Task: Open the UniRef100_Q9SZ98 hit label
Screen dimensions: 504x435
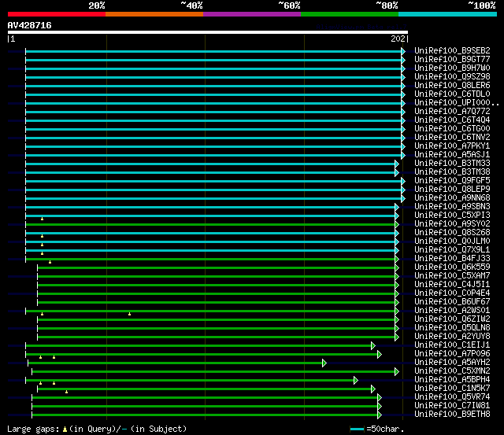Action: coord(452,77)
